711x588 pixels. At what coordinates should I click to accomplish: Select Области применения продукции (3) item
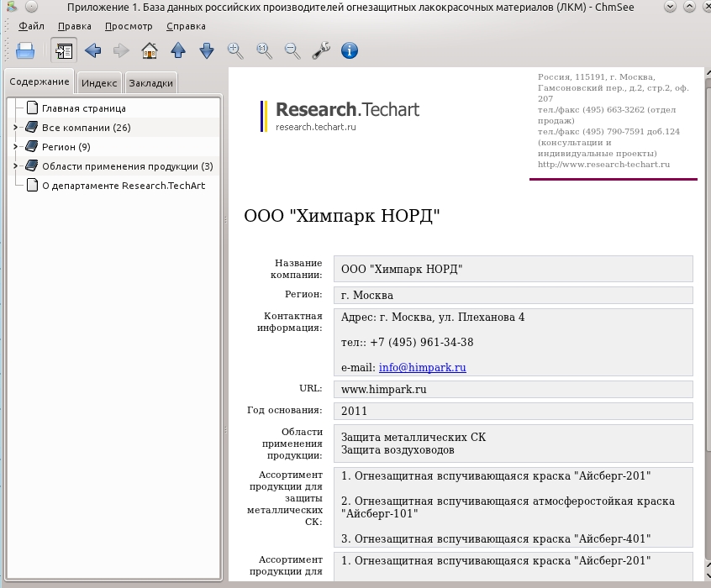click(128, 166)
